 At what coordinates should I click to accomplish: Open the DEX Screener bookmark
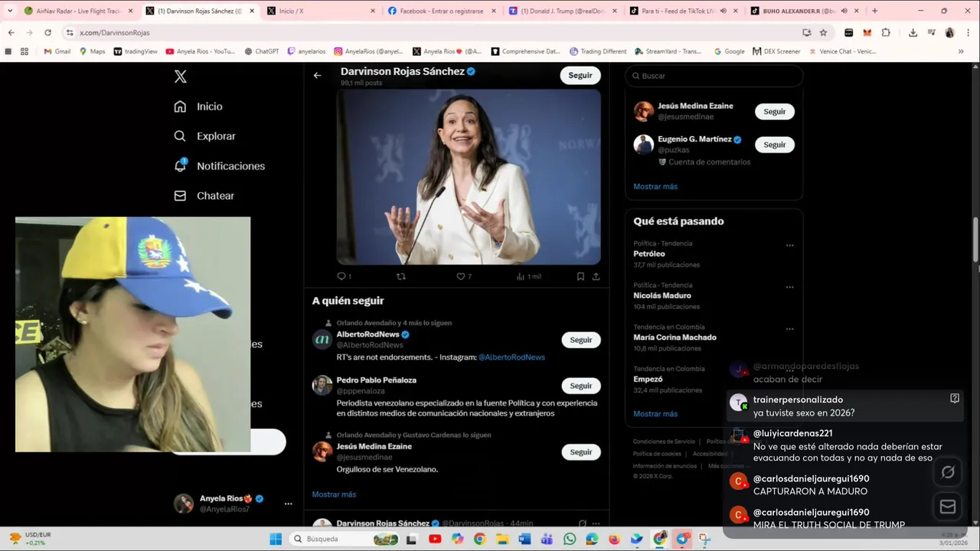pos(776,51)
